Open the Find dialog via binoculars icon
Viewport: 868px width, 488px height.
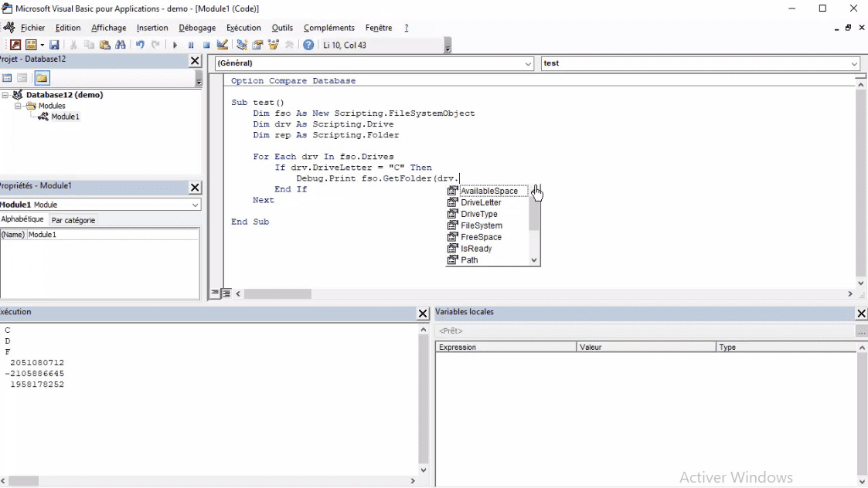[x=121, y=44]
